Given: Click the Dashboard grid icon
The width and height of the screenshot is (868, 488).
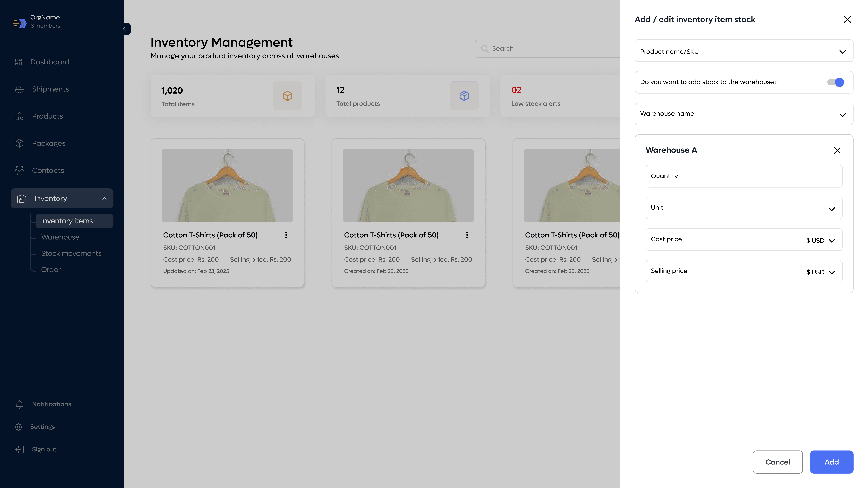Looking at the screenshot, I should point(19,62).
